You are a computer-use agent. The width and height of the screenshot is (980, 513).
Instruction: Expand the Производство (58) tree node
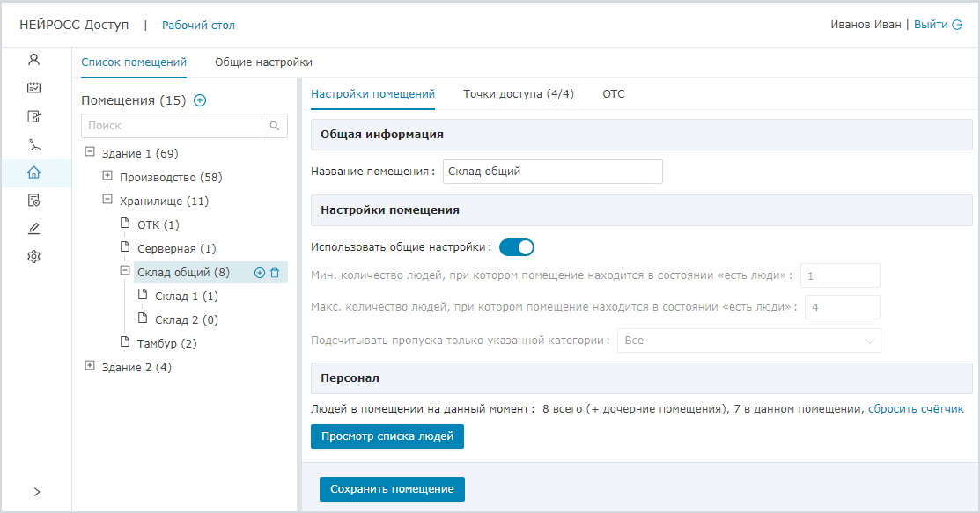click(x=107, y=176)
